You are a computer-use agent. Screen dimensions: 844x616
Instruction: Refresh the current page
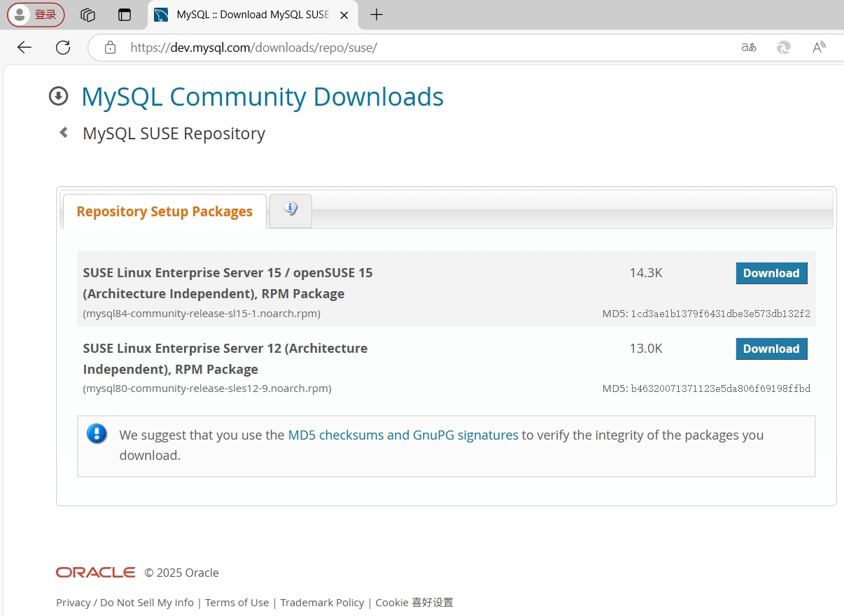(63, 48)
